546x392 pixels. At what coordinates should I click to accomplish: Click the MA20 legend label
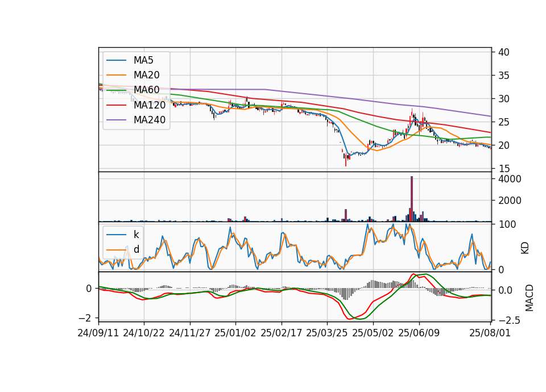tap(146, 75)
